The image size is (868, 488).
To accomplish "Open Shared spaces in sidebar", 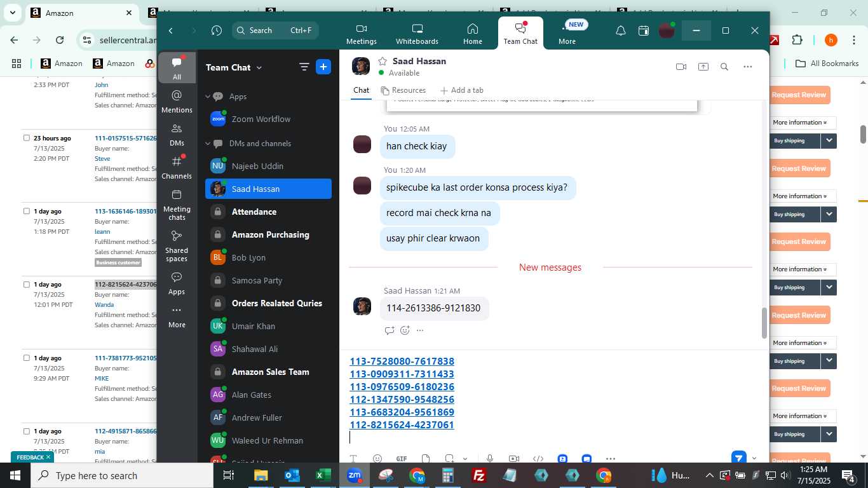I will [x=177, y=246].
